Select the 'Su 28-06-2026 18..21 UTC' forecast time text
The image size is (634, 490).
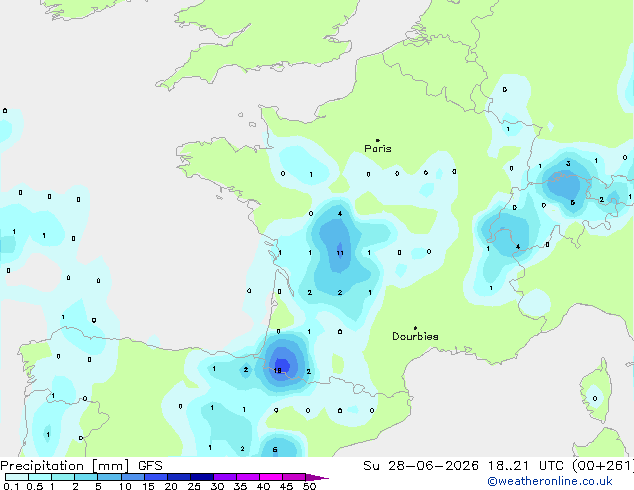click(463, 466)
